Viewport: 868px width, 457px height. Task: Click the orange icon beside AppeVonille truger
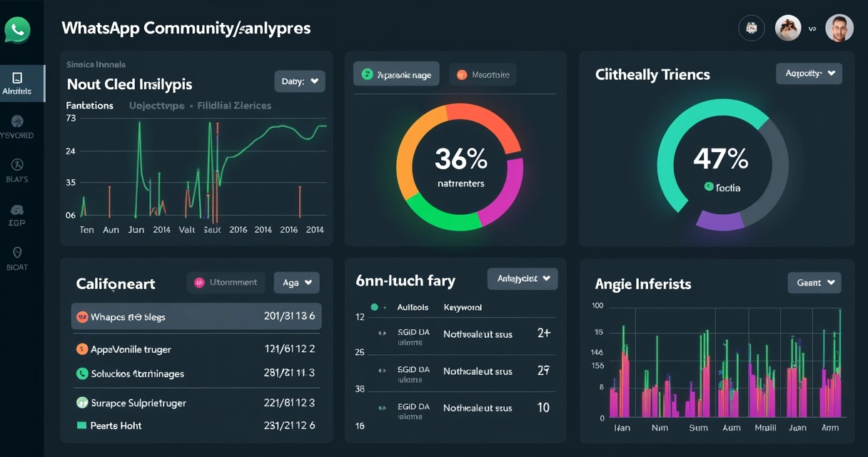82,349
